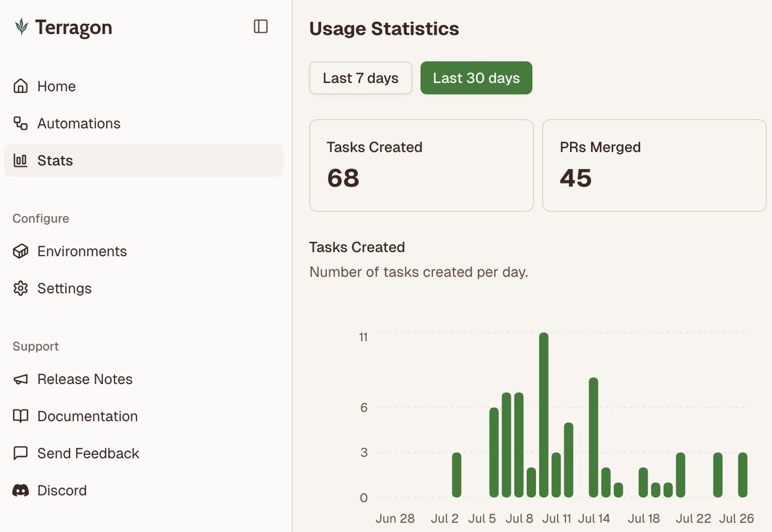Click the Settings gear icon
The width and height of the screenshot is (772, 532).
point(21,288)
